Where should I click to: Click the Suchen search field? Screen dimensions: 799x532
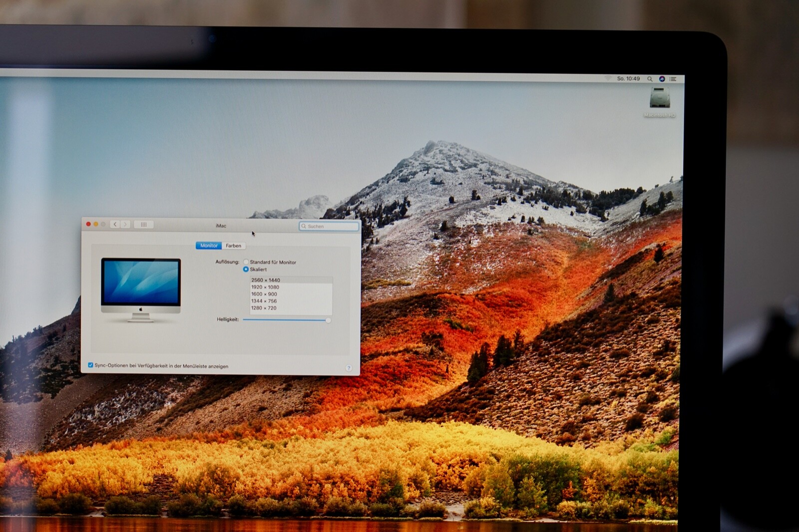329,226
